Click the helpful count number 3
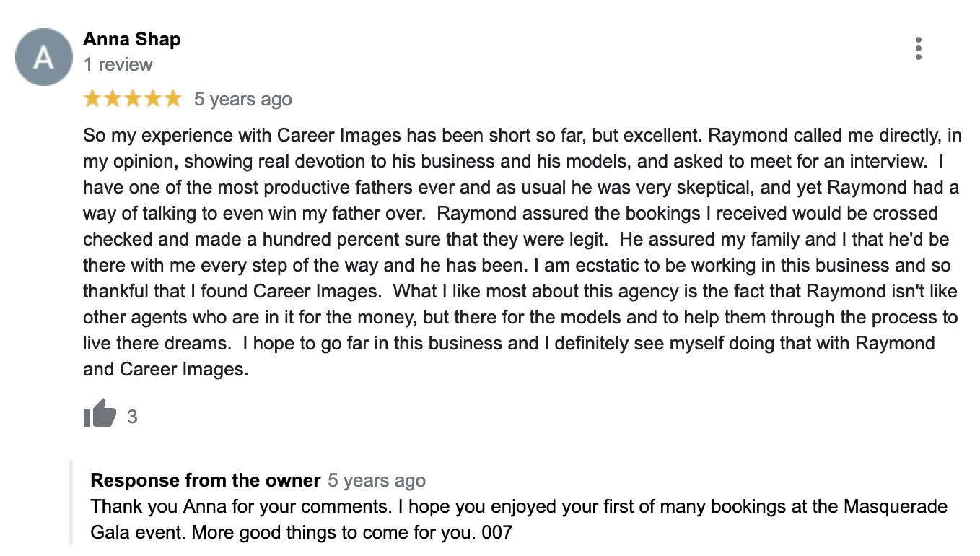The height and width of the screenshot is (556, 980). [x=132, y=417]
